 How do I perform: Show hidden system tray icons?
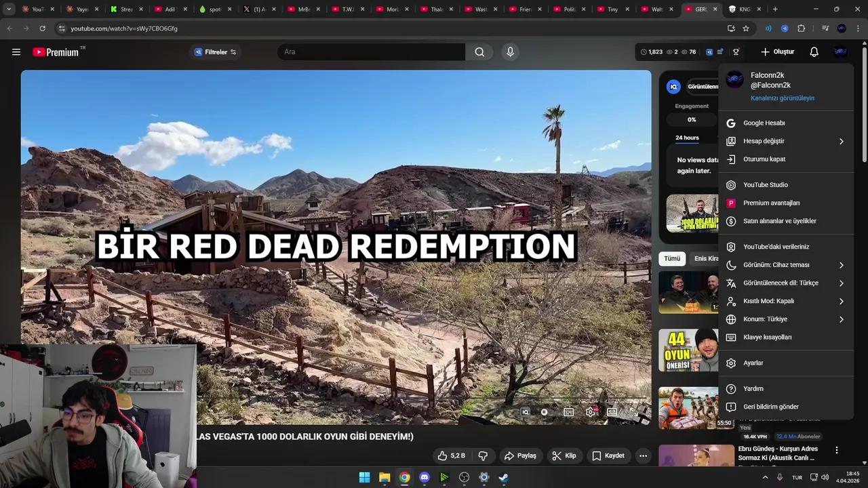pos(766,477)
